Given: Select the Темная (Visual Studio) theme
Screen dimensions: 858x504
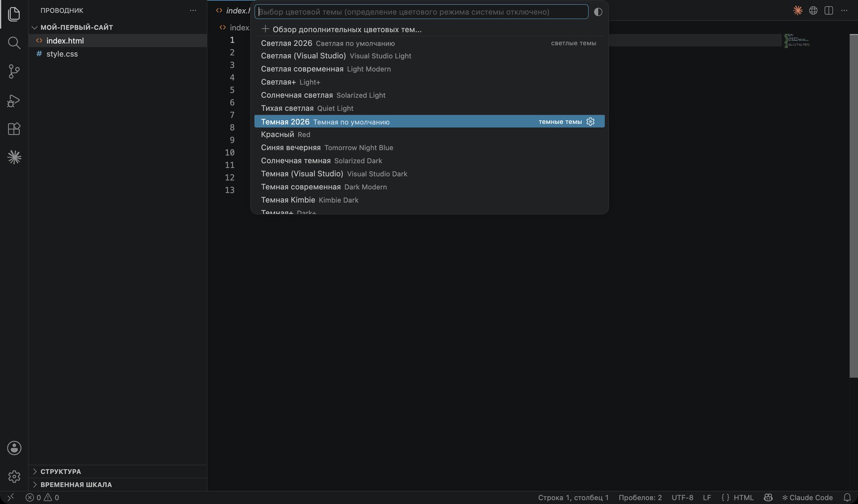Looking at the screenshot, I should point(429,174).
